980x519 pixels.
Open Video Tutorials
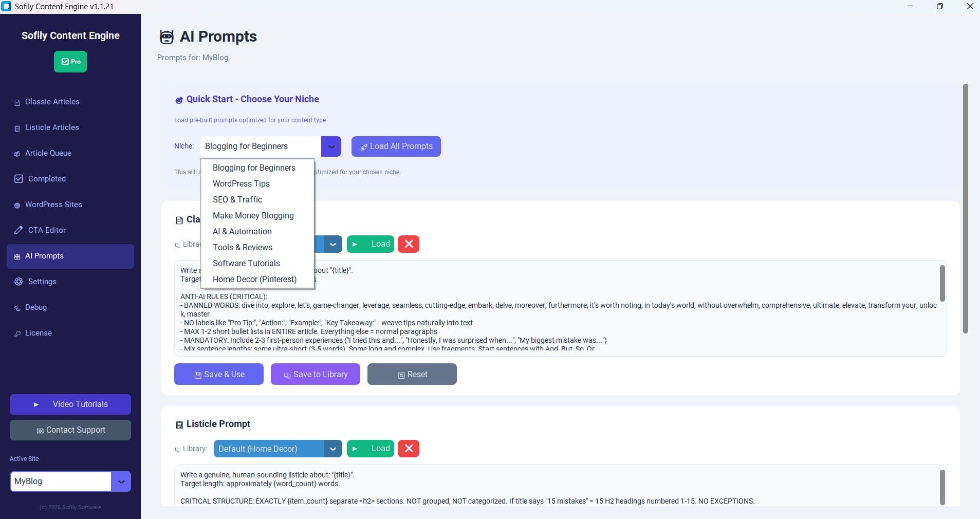pyautogui.click(x=70, y=404)
